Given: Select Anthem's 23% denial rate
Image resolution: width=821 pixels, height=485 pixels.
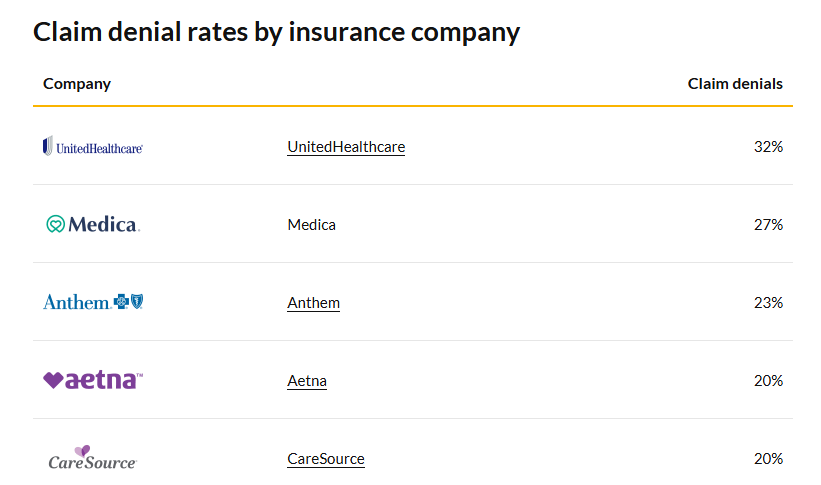Looking at the screenshot, I should 768,303.
